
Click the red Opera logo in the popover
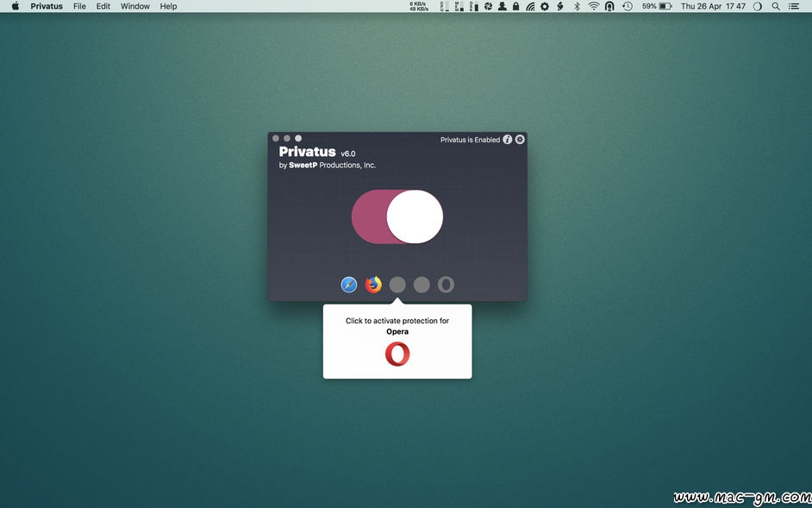pos(397,354)
